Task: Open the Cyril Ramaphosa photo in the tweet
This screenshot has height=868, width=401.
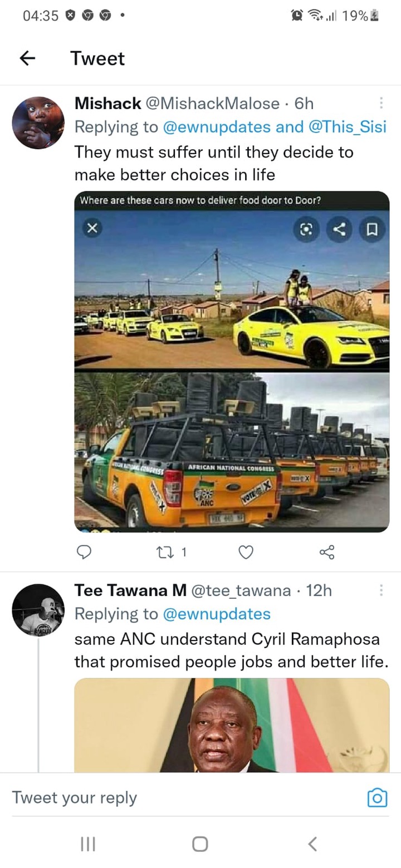Action: click(232, 725)
